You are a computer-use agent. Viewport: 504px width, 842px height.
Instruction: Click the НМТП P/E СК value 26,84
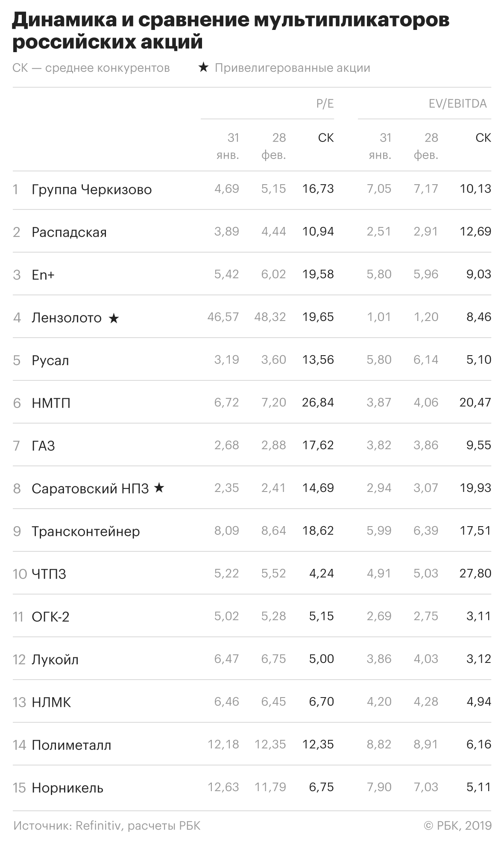tap(318, 402)
